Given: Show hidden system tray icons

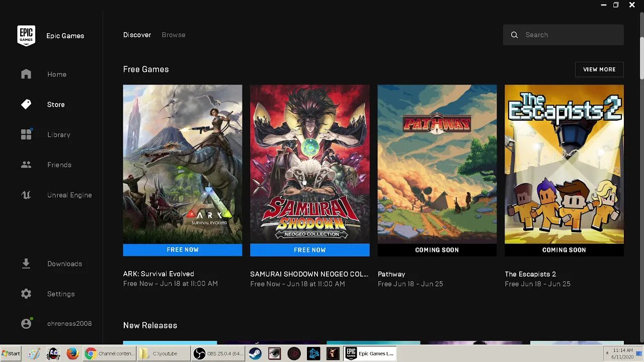Looking at the screenshot, I should click(607, 353).
